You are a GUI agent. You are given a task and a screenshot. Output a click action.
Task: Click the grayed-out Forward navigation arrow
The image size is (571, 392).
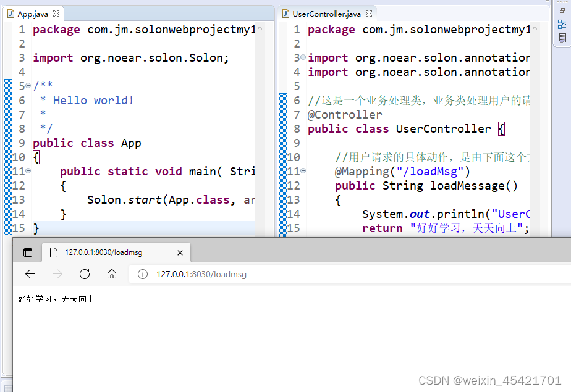(x=57, y=274)
